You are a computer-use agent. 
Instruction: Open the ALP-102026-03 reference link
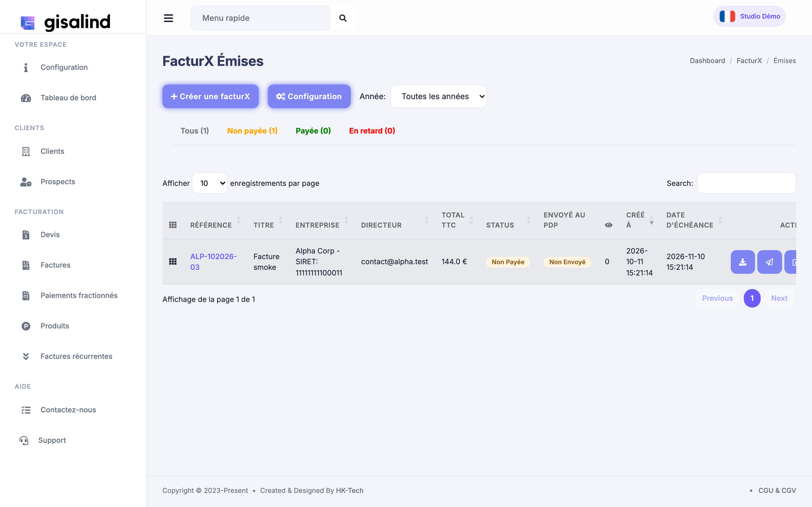tap(213, 262)
